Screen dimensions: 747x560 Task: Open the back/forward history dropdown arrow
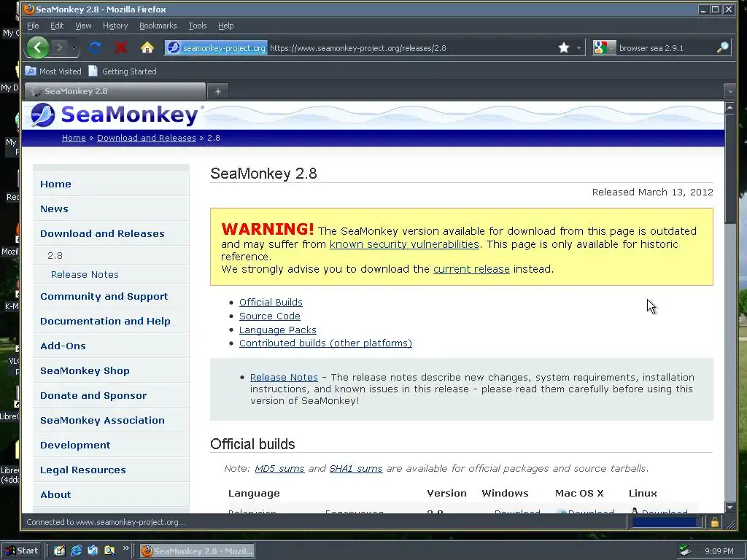point(74,47)
